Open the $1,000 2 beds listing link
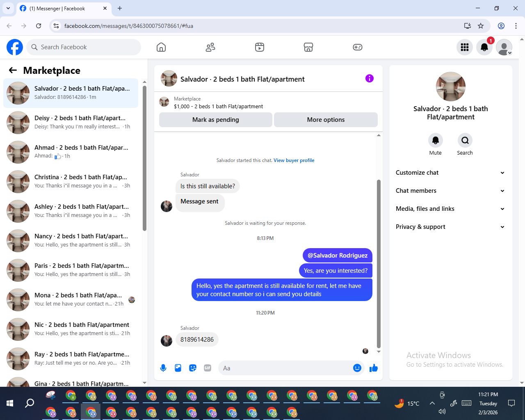Screen dimensions: 525x420 pyautogui.click(x=218, y=106)
